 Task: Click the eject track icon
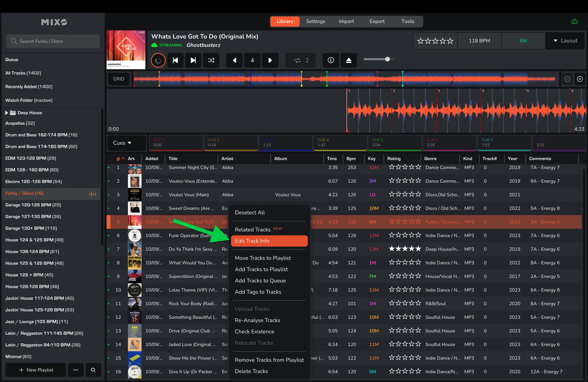(349, 60)
